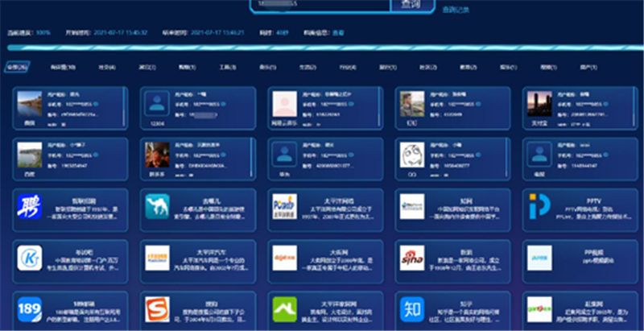Switch to the 社交 category tab
Image resolution: width=644 pixels, height=331 pixels.
[107, 67]
